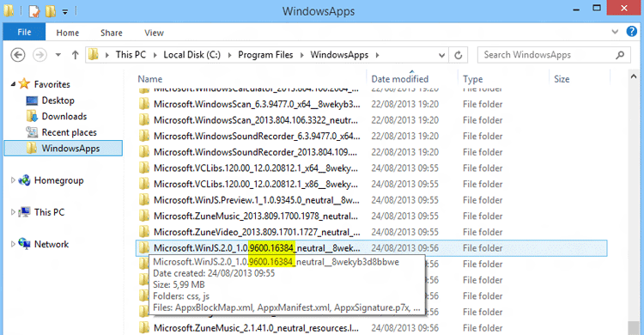Image resolution: width=644 pixels, height=335 pixels.
Task: Expand the address bar history dropdown
Action: pyautogui.click(x=441, y=55)
